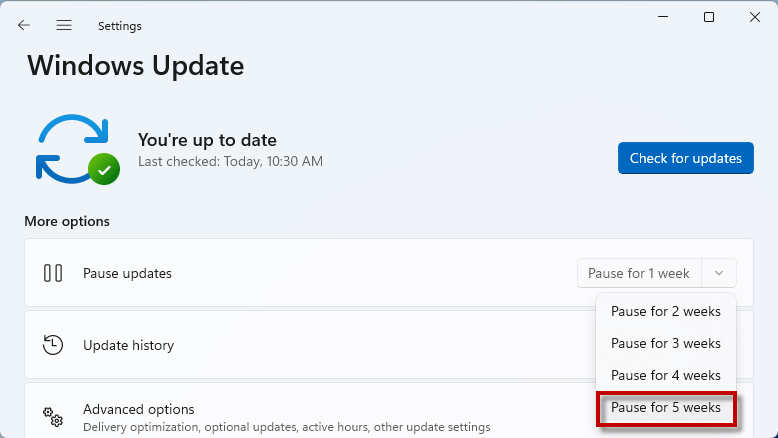Click the pause bars icon
Screen dimensions: 778x438
(53, 273)
